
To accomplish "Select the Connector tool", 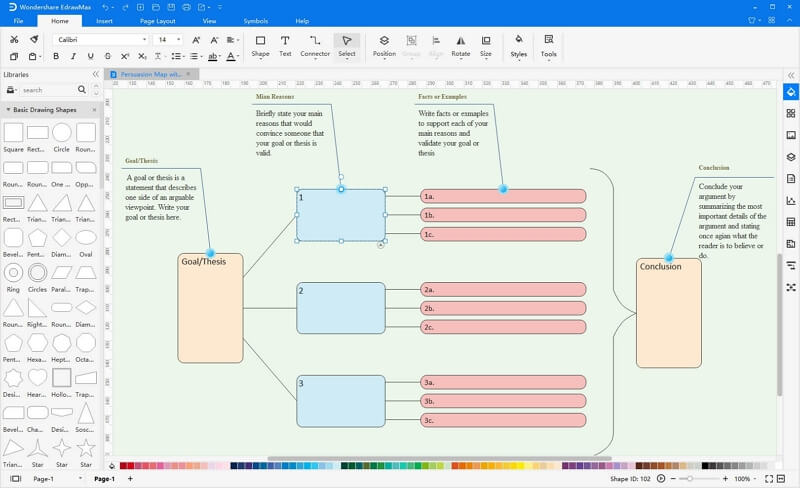I will point(315,46).
